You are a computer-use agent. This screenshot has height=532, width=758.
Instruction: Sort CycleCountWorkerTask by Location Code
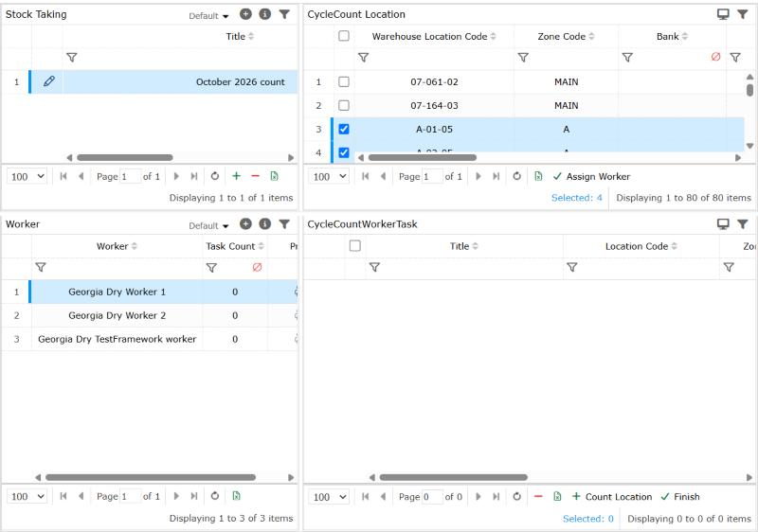coord(641,246)
